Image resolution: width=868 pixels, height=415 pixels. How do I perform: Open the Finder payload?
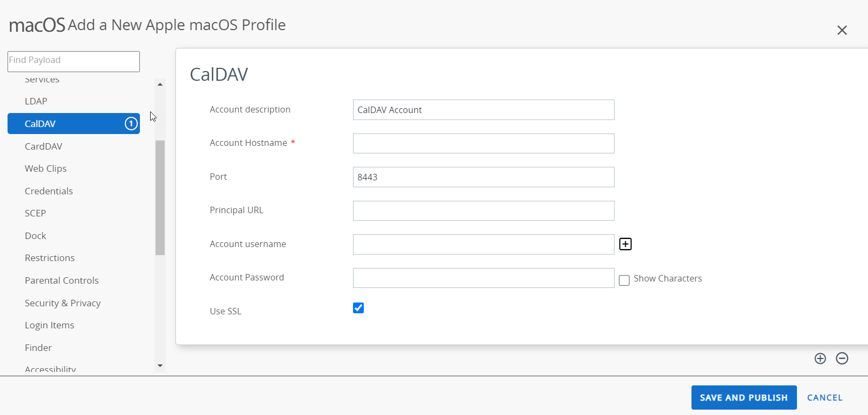tap(38, 348)
